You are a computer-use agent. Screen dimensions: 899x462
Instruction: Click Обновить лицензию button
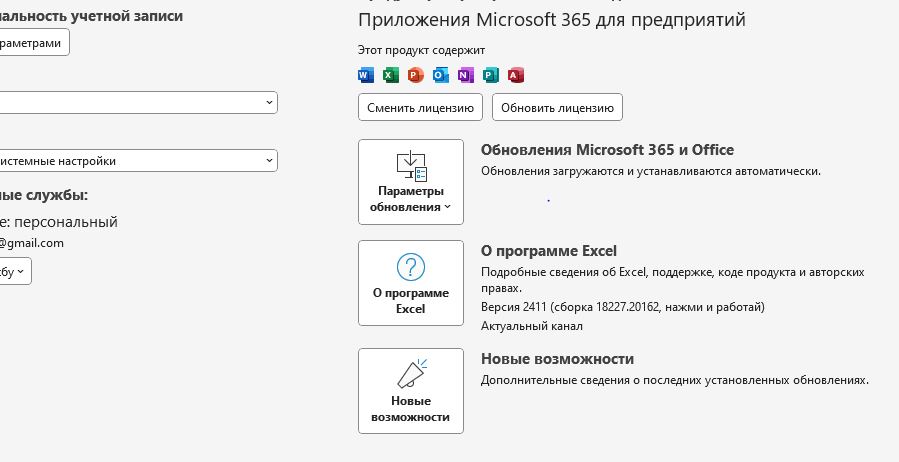[557, 108]
